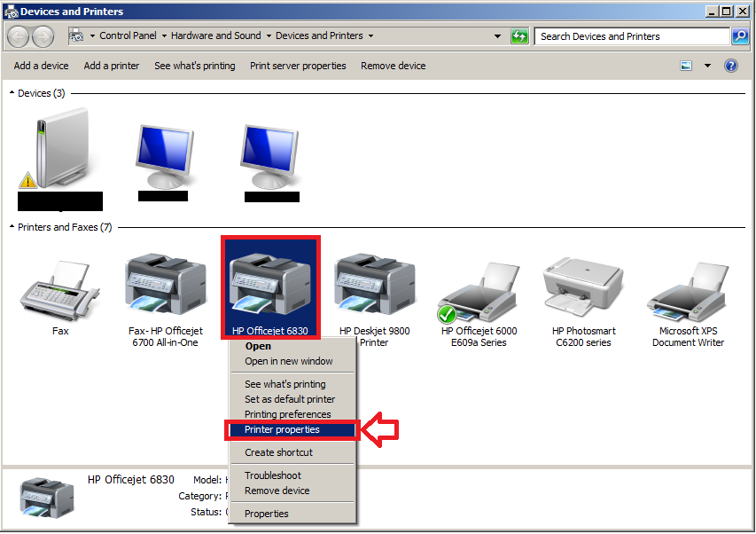Click HP Officejet 6830 icon in details pane
Screen dimensions: 756x534
pyautogui.click(x=47, y=498)
